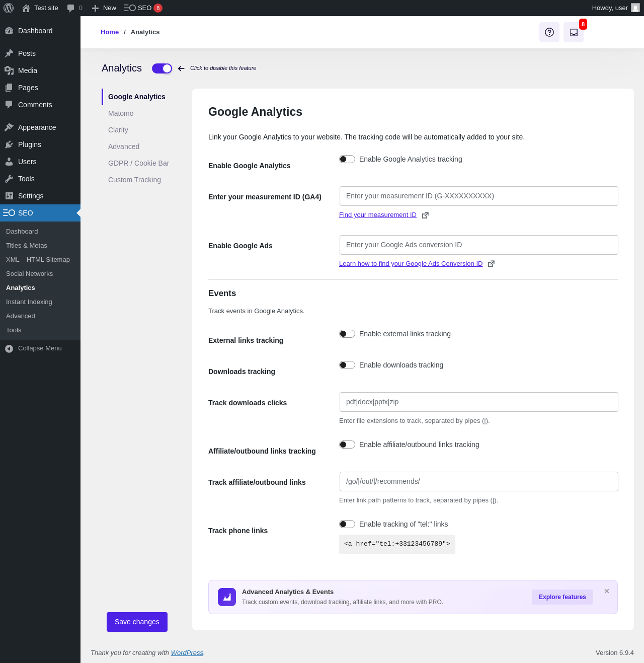The width and height of the screenshot is (644, 663).
Task: Click the Plugins plug icon
Action: 9,144
